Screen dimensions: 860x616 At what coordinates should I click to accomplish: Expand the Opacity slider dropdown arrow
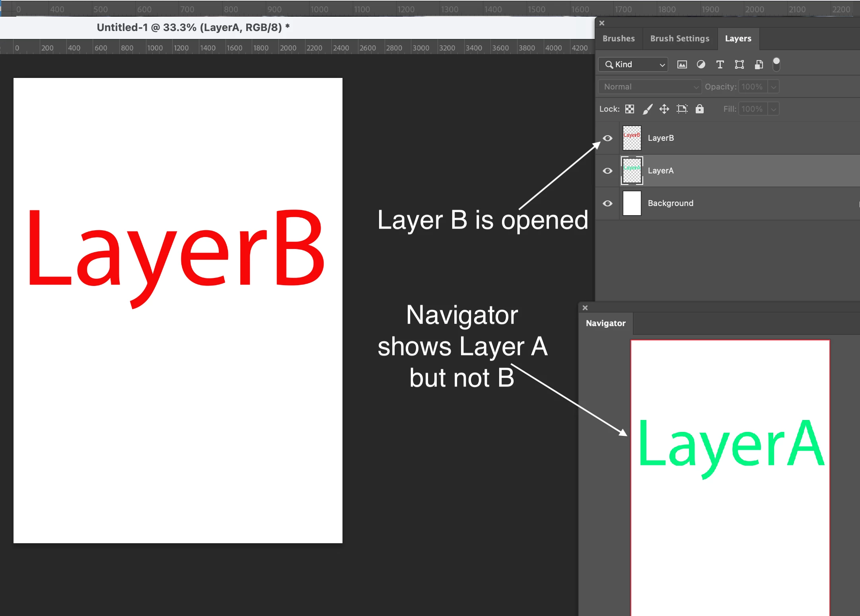click(x=773, y=87)
